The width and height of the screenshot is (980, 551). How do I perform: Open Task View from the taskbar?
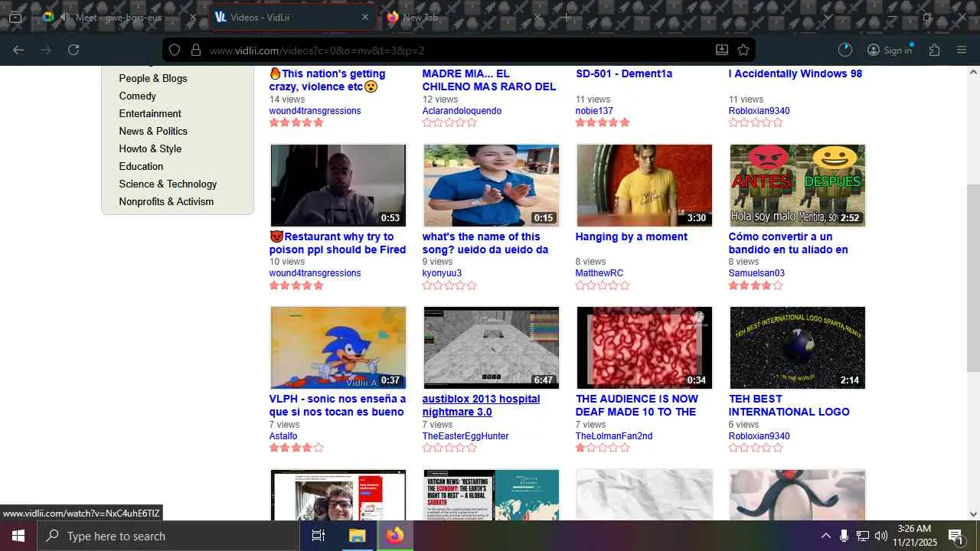(x=318, y=536)
